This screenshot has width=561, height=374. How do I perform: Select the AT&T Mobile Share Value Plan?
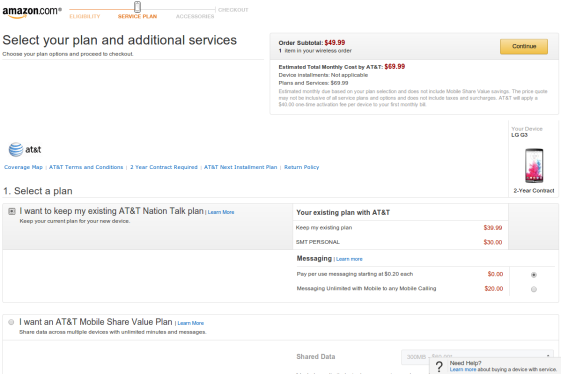pos(11,322)
